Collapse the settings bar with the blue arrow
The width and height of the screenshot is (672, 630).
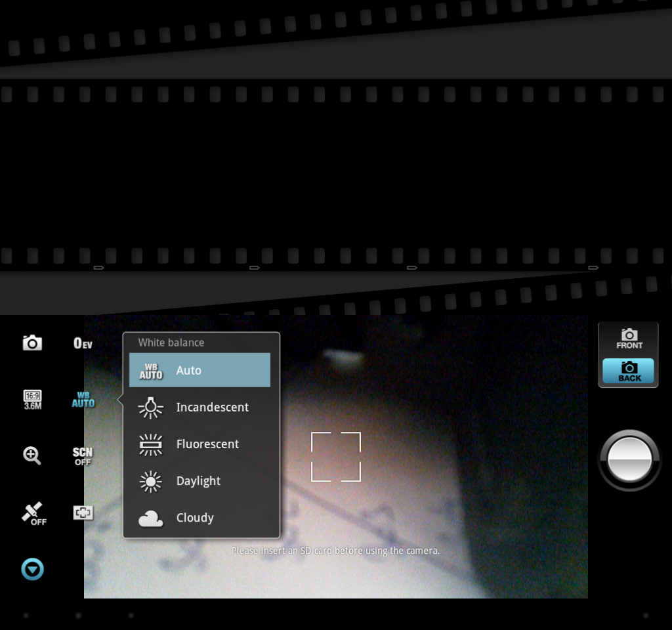pyautogui.click(x=32, y=569)
